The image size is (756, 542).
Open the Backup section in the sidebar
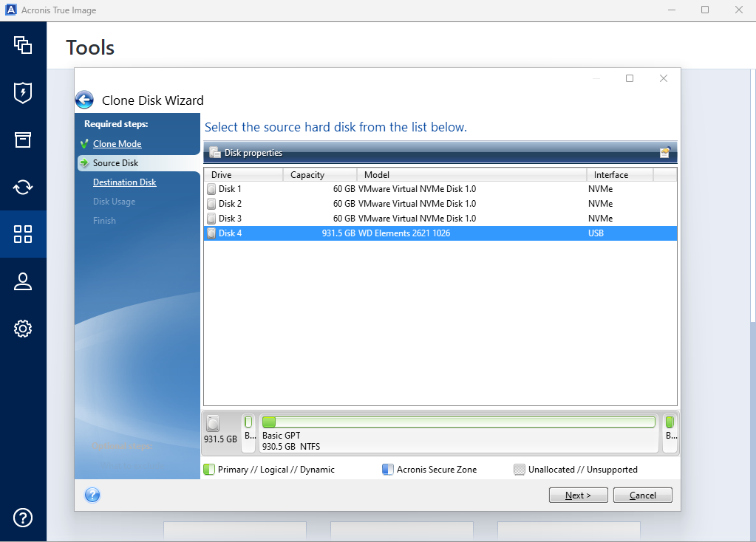tap(23, 46)
